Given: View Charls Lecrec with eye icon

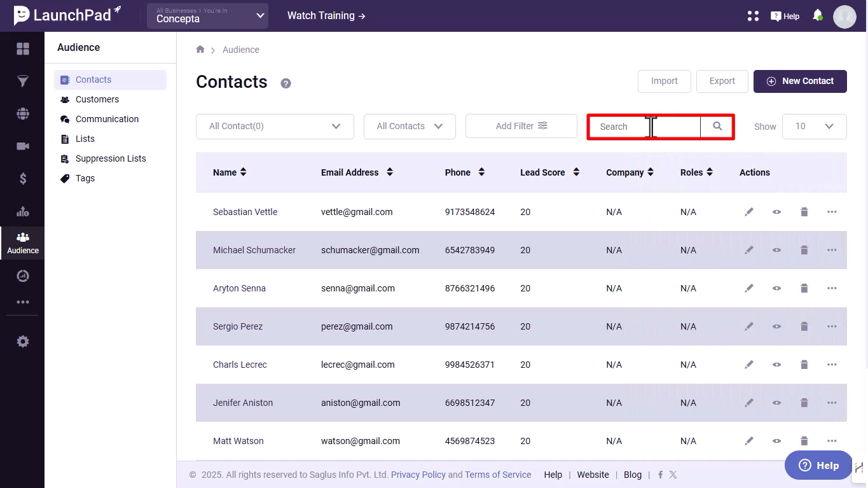Looking at the screenshot, I should click(776, 365).
